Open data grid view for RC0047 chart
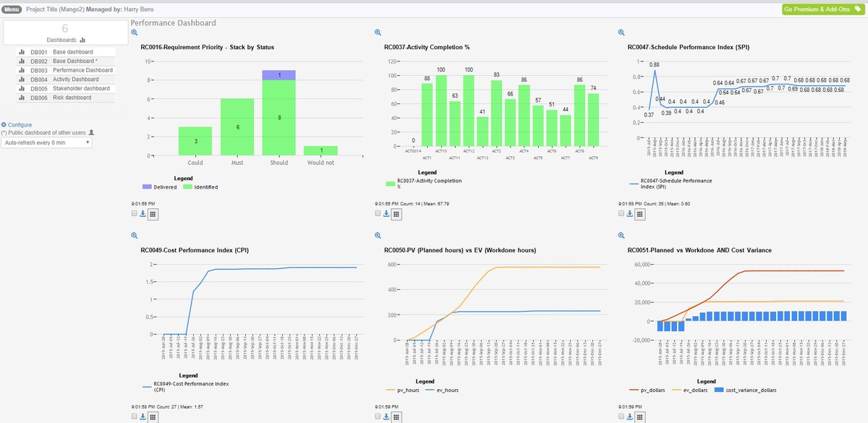Screen dimensions: 868x423 coord(639,214)
